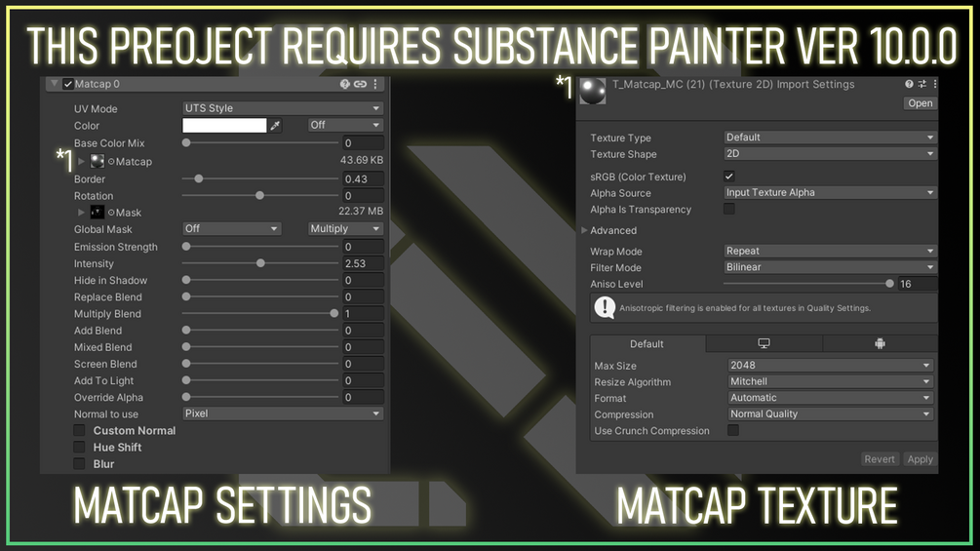Click the Add To Light slider handle
Viewport: 980px width, 551px height.
click(x=186, y=379)
